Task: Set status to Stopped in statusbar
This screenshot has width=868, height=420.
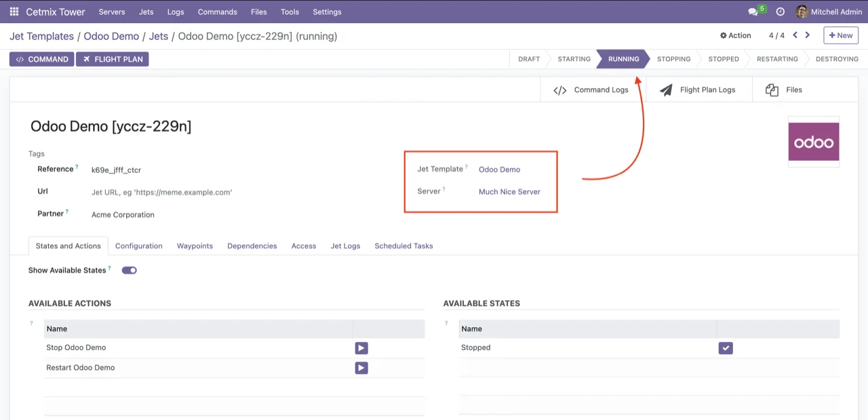Action: (x=723, y=59)
